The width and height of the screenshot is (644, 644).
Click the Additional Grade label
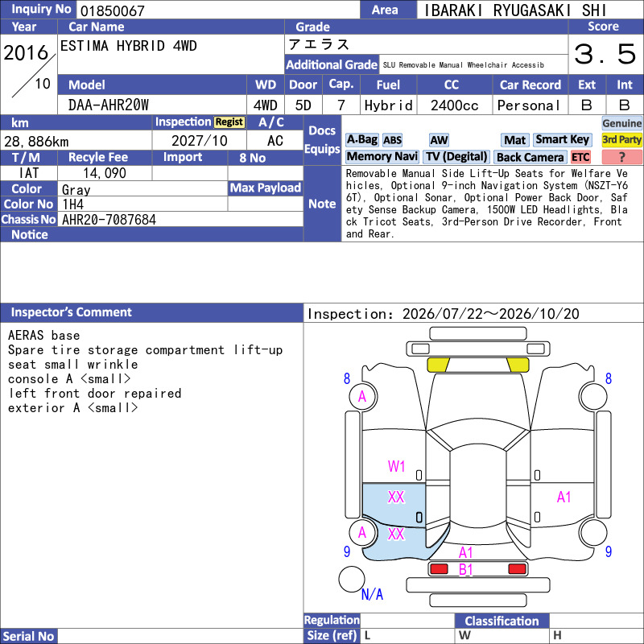click(x=332, y=64)
